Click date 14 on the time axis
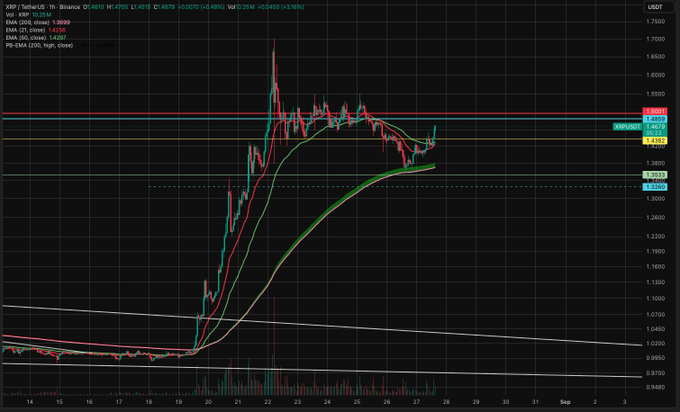Viewport: 680px width, 412px height. (x=29, y=402)
